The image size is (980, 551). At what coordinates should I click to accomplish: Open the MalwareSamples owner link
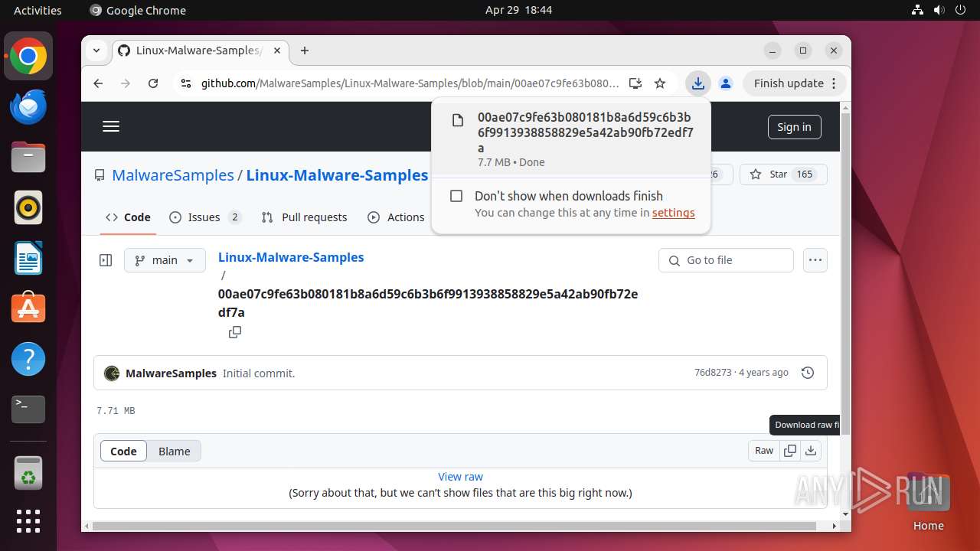[x=173, y=175]
